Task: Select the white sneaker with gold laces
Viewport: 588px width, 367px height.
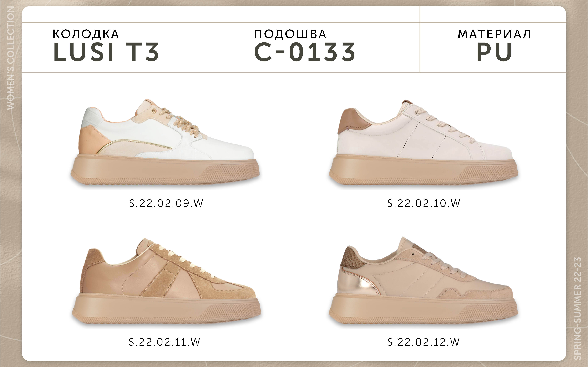Action: (x=165, y=142)
